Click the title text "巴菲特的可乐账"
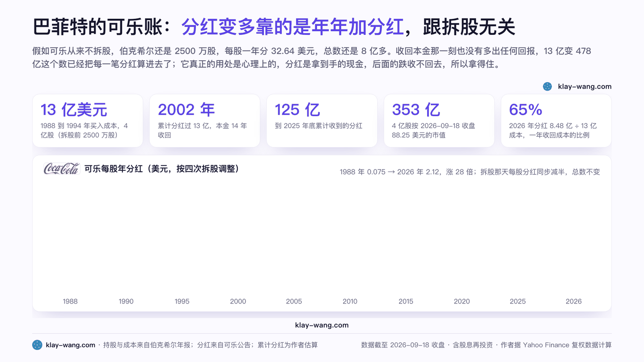Viewport: 644px width, 362px height. tap(98, 27)
